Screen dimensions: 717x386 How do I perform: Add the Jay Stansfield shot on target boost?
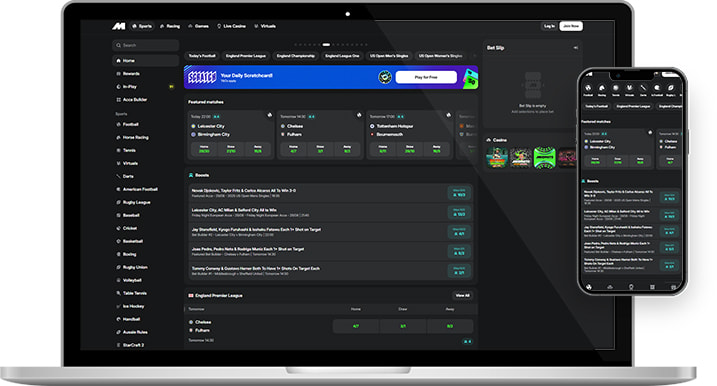click(459, 232)
